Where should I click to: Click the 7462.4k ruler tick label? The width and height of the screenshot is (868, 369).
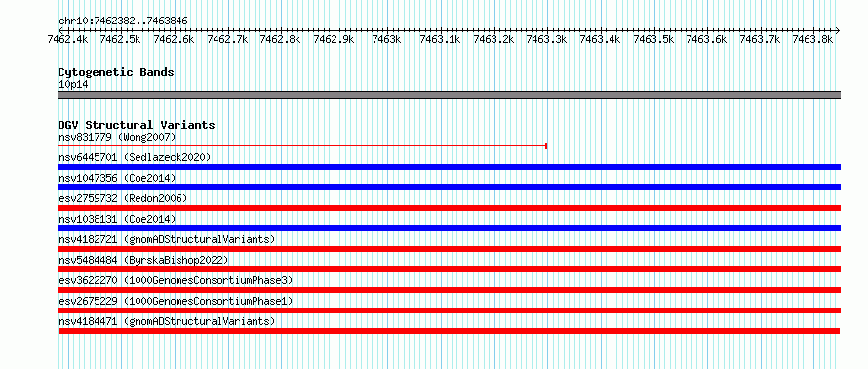(x=67, y=39)
